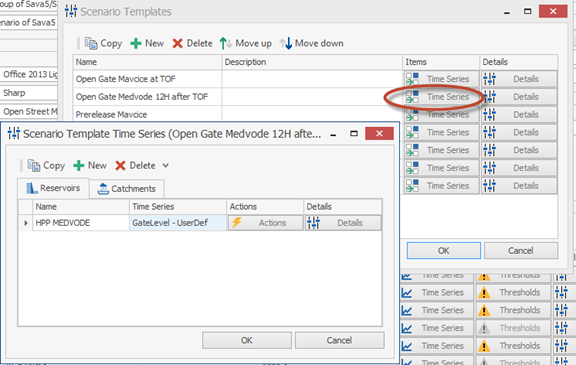Viewport: 576px width, 365px height.
Task: Add New time series entry
Action: click(90, 166)
